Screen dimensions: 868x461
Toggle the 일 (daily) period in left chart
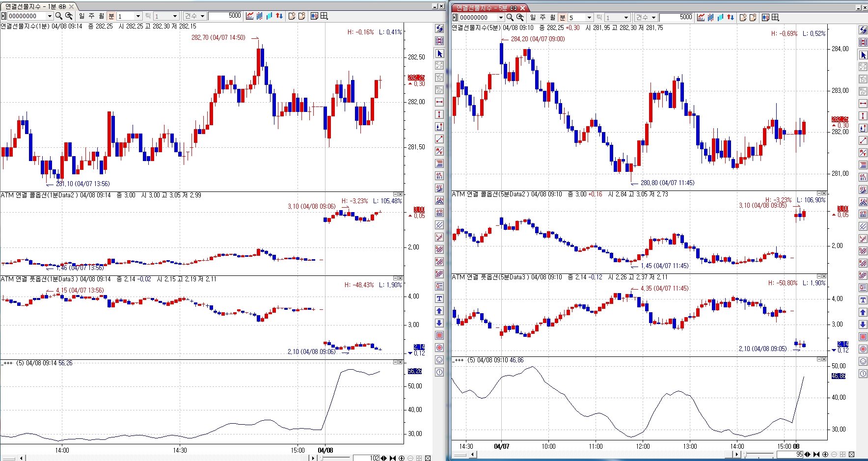click(81, 16)
